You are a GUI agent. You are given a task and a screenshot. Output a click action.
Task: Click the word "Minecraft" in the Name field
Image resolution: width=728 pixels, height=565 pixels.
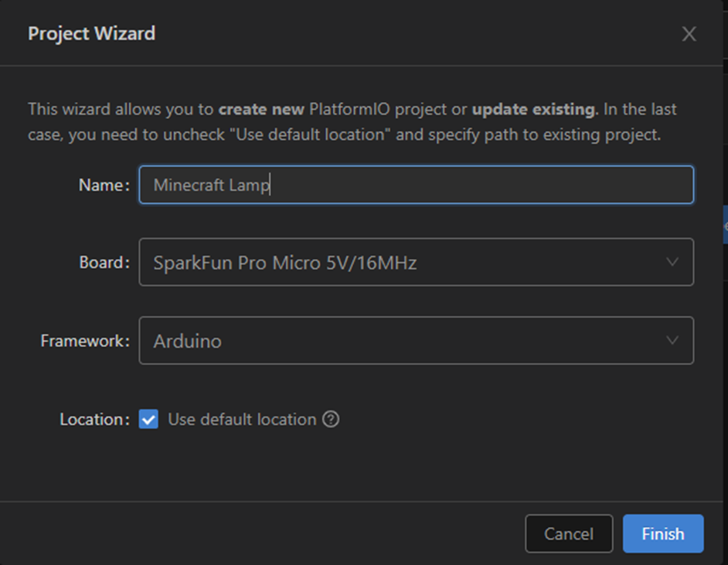184,185
